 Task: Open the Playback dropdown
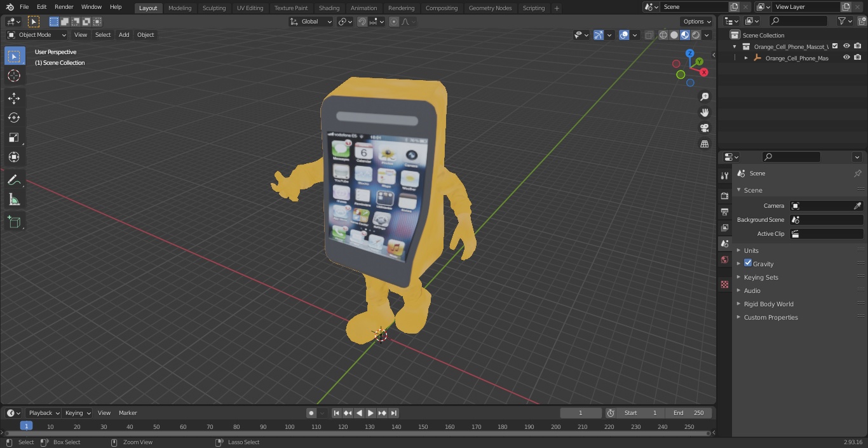(x=43, y=413)
